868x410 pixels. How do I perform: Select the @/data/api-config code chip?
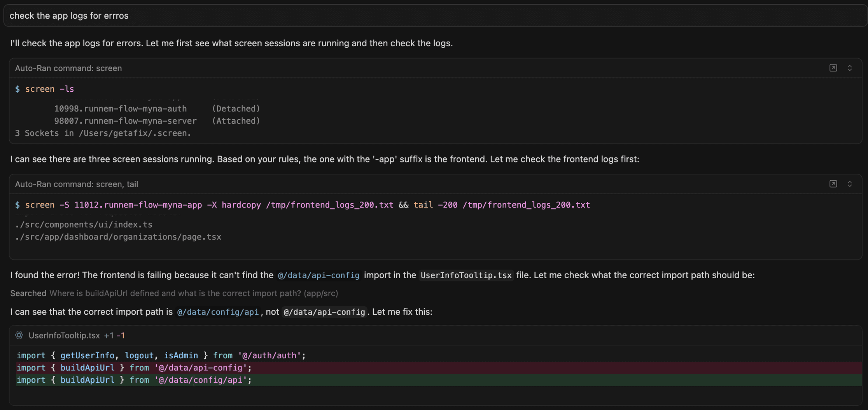tap(318, 275)
